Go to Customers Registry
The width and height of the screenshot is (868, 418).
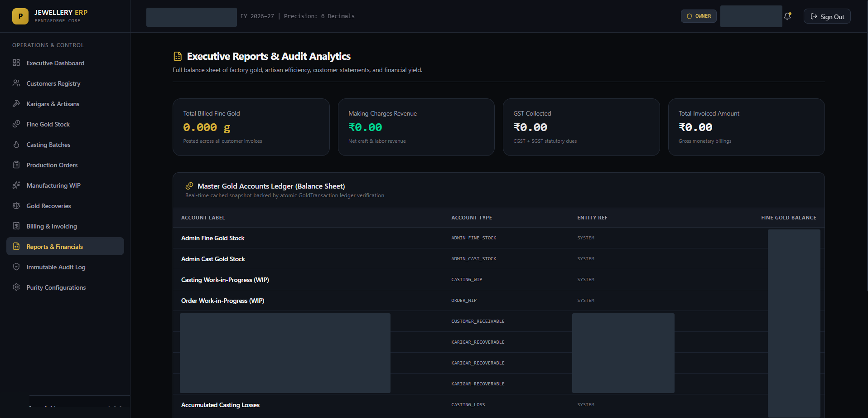[x=65, y=83]
